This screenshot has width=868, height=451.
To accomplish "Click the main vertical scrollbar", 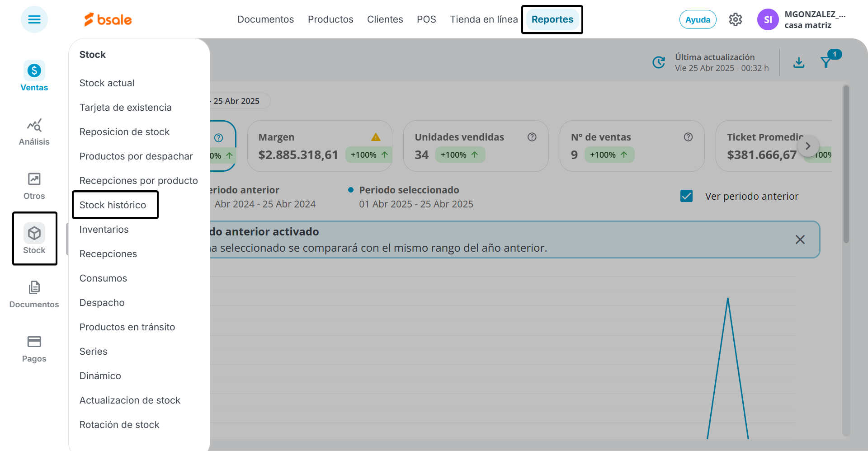I will tap(846, 164).
